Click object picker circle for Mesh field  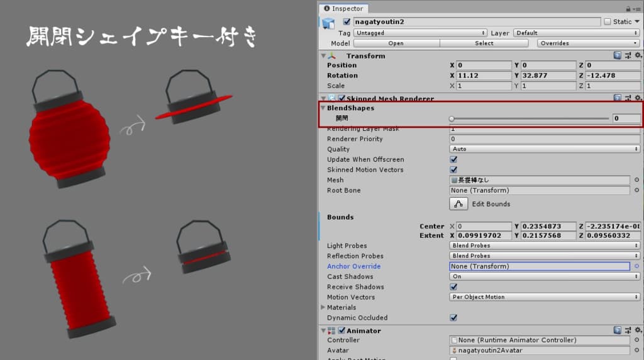click(x=636, y=180)
